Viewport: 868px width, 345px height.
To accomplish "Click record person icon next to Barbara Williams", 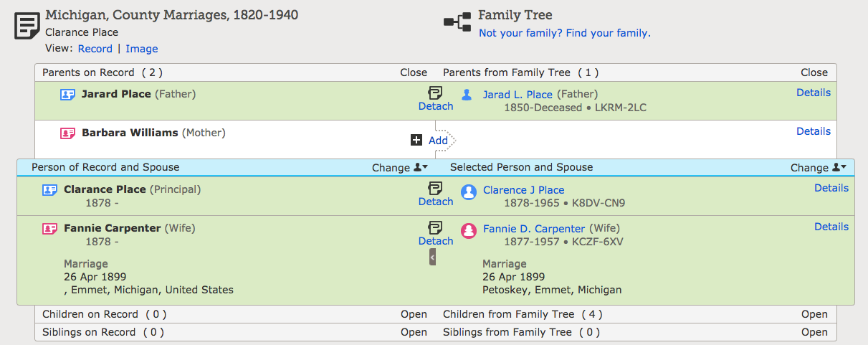I will click(68, 133).
